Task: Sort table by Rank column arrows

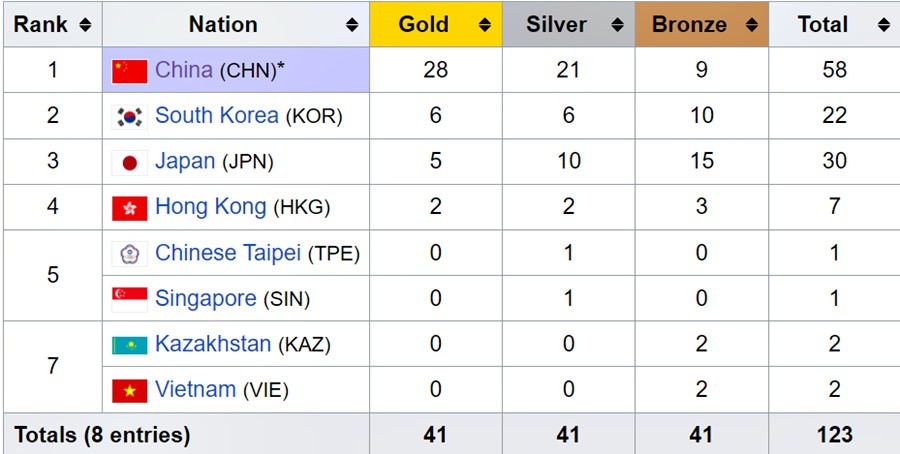Action: [x=84, y=25]
